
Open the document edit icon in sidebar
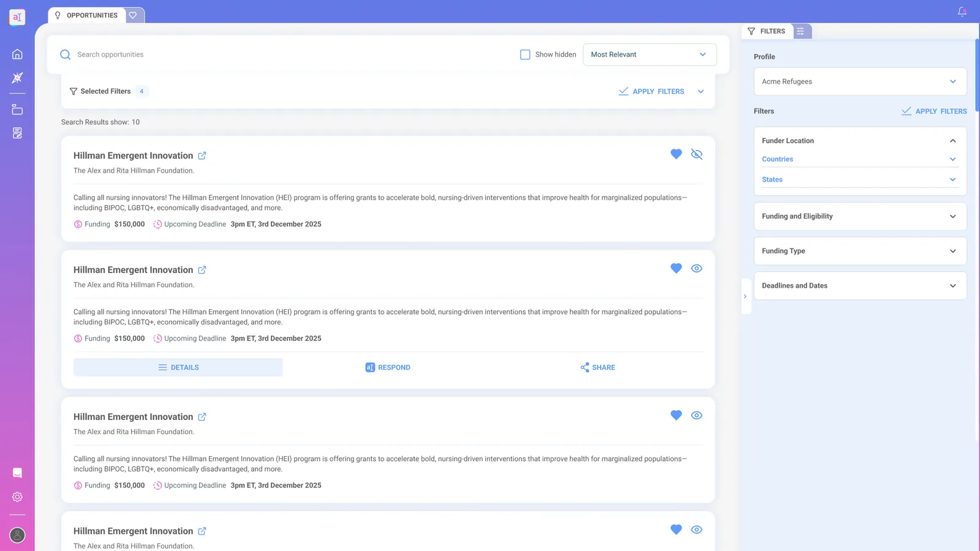click(x=17, y=133)
